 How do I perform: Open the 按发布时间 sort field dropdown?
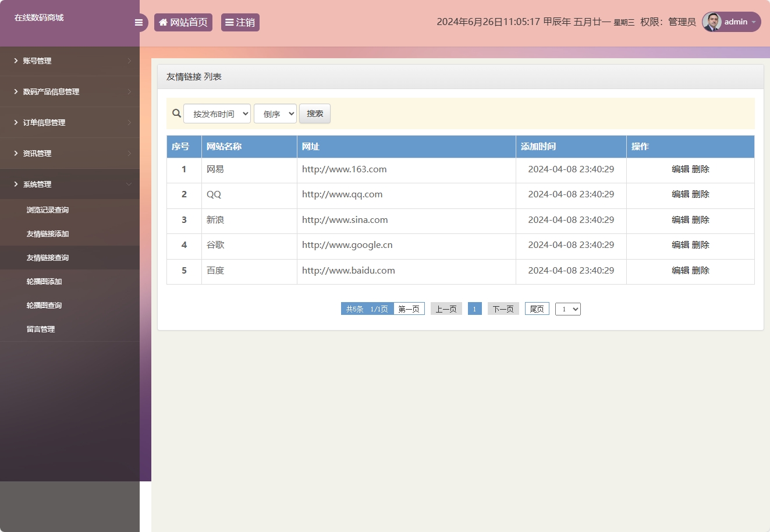(x=217, y=114)
